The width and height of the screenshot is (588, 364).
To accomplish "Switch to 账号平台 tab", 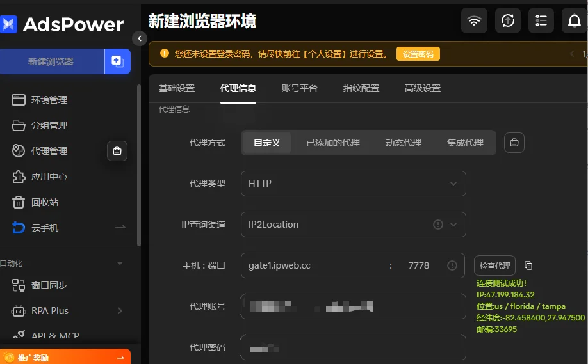I will 300,88.
